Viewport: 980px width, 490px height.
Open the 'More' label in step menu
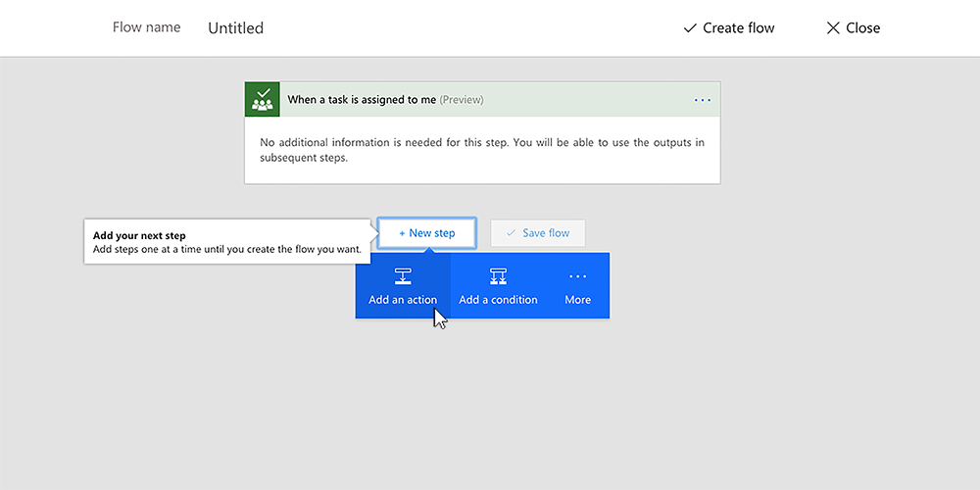click(577, 300)
